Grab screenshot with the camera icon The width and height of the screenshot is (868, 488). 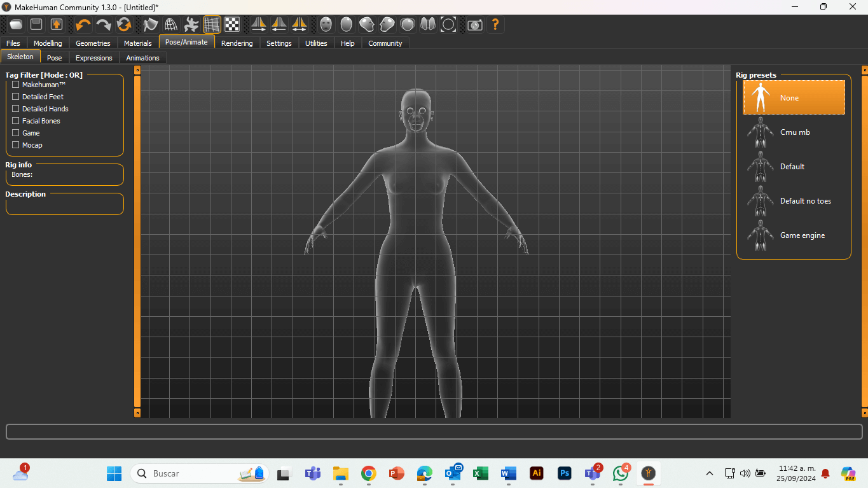475,25
